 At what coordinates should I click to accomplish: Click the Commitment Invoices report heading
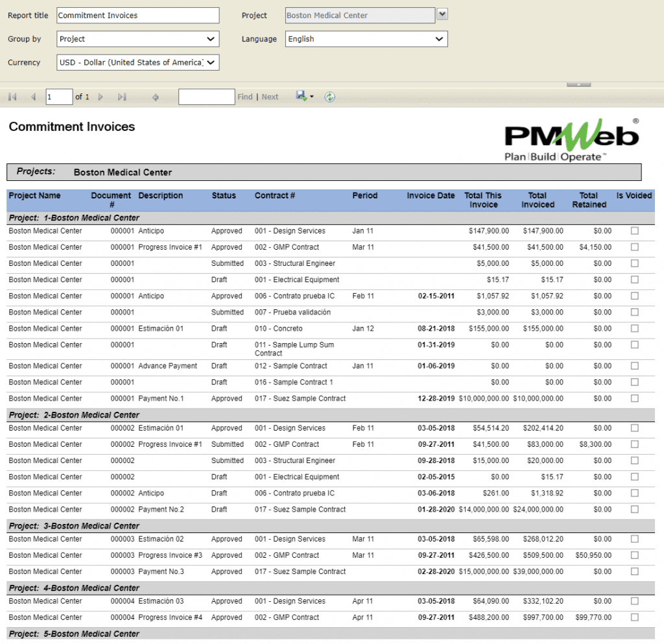coord(72,126)
